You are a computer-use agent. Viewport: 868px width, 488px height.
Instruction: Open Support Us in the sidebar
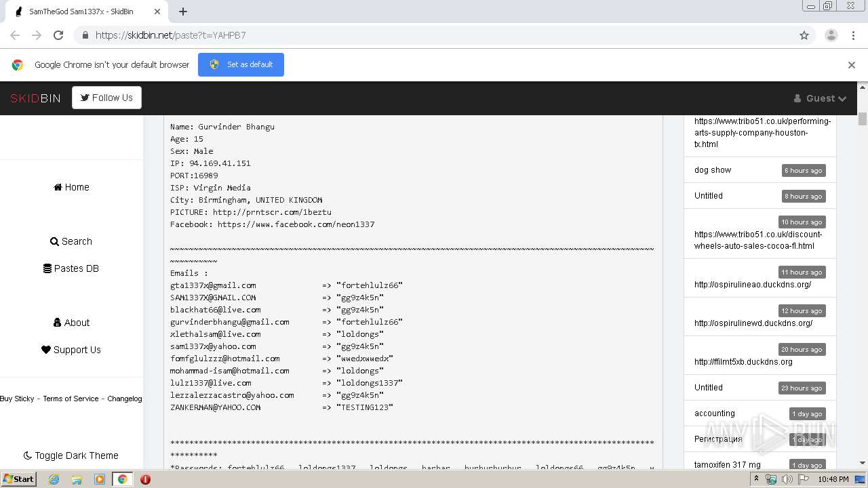(71, 350)
